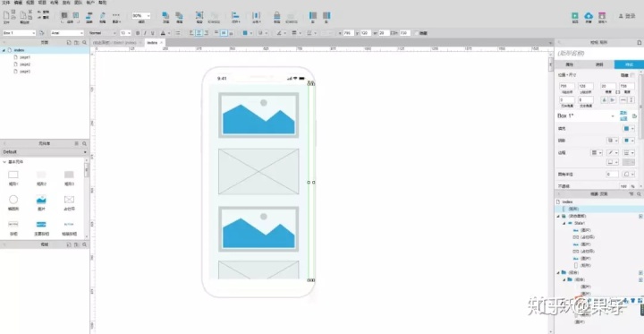Open the 文件 File menu
Image resolution: width=644 pixels, height=334 pixels.
coord(5,3)
